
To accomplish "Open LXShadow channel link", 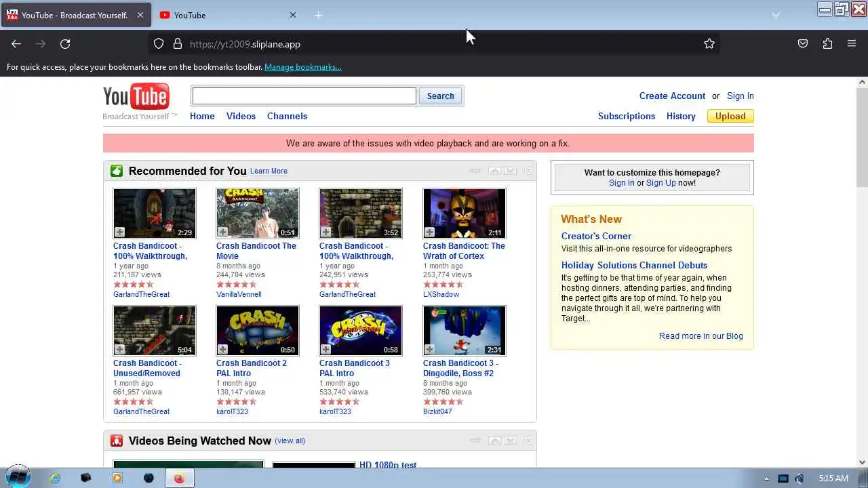I will point(441,294).
